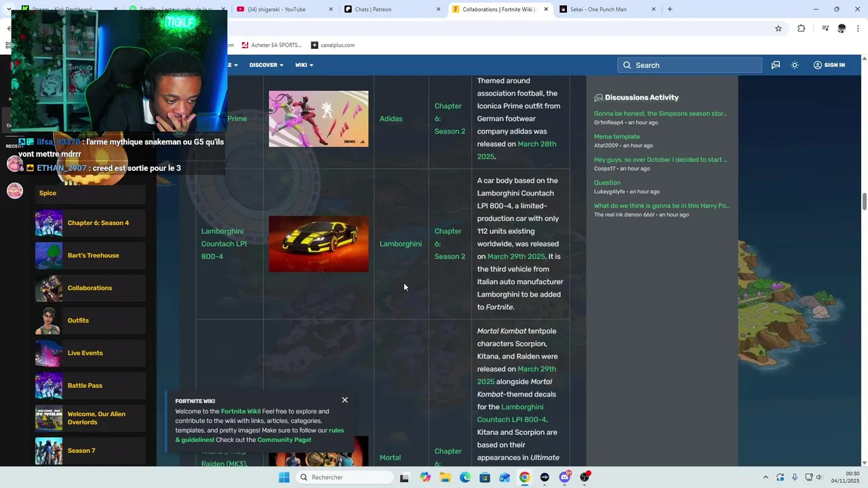
Task: Expand the DISCOVER dropdown menu
Action: point(266,65)
